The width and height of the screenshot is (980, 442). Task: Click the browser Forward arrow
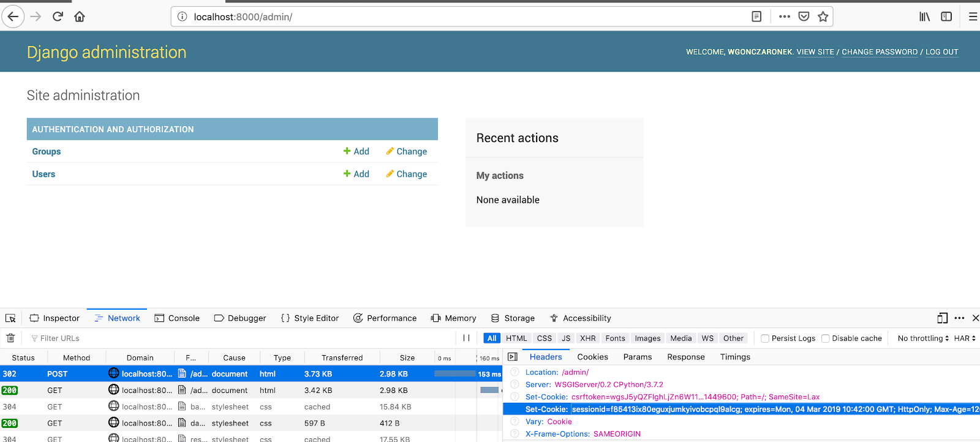pos(36,17)
